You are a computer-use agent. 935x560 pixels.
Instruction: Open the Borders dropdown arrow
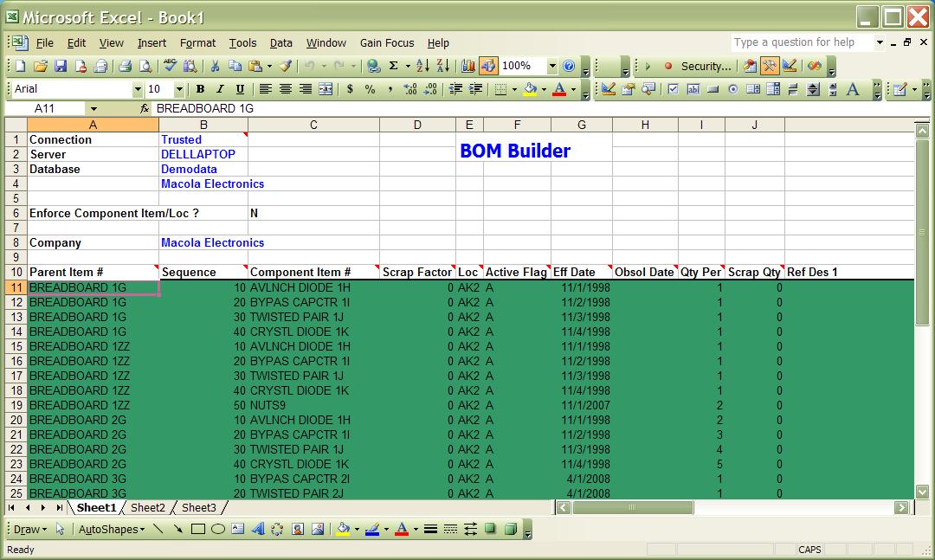coord(514,89)
